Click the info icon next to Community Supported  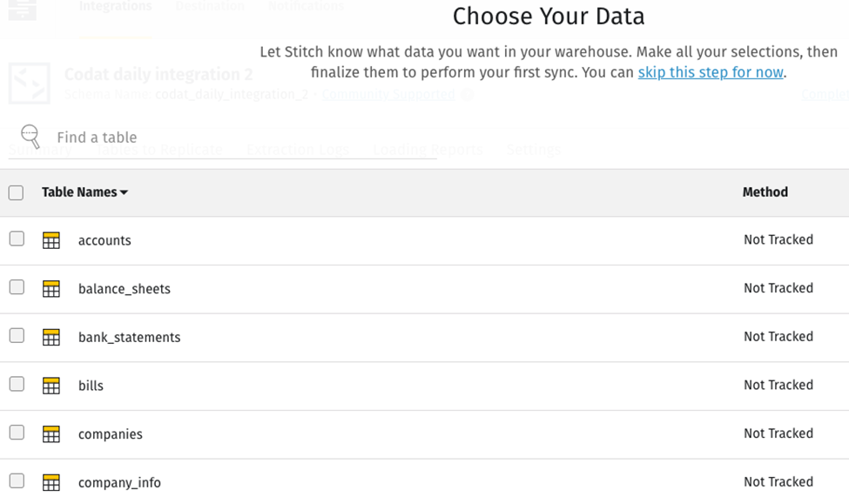coord(467,95)
